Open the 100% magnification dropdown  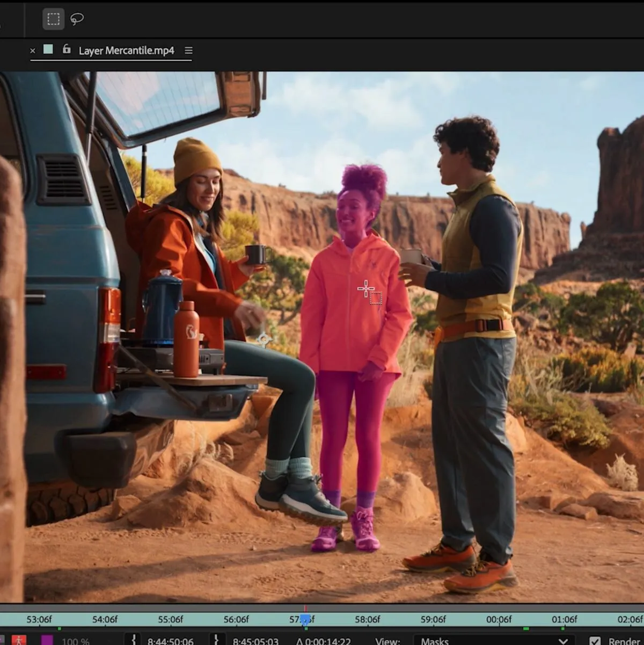tap(75, 641)
